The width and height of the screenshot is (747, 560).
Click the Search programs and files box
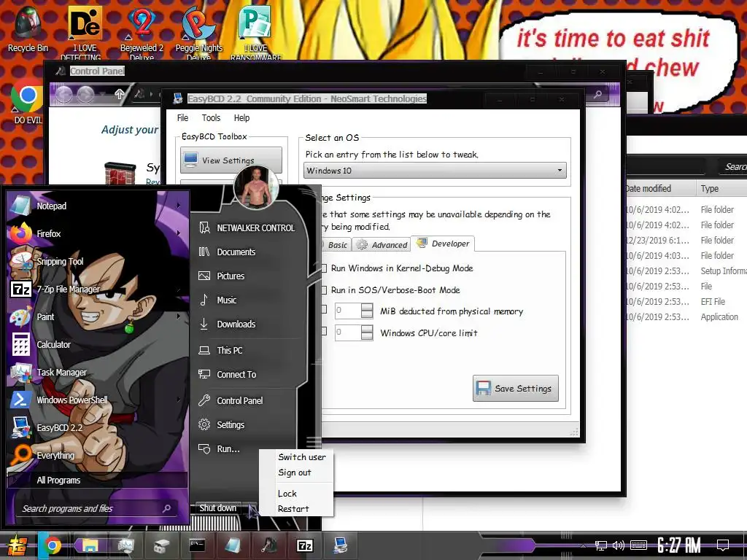point(96,508)
